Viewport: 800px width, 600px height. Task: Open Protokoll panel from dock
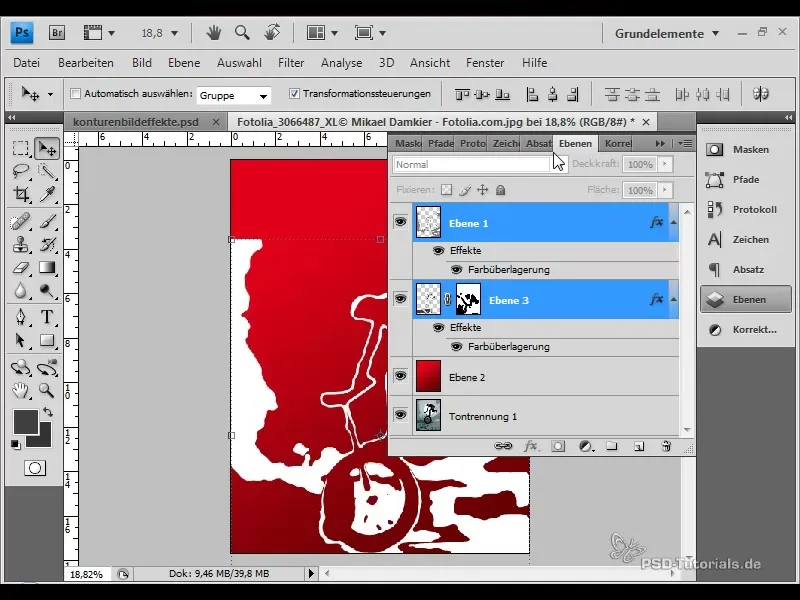click(745, 210)
